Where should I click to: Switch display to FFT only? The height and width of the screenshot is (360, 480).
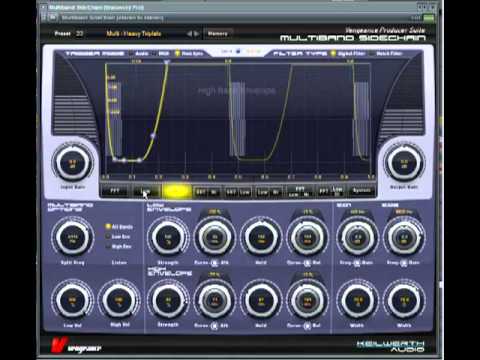115,191
